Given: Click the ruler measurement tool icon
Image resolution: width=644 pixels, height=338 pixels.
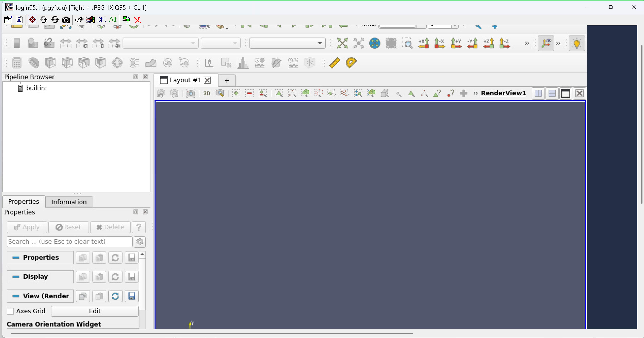Looking at the screenshot, I should click(334, 63).
